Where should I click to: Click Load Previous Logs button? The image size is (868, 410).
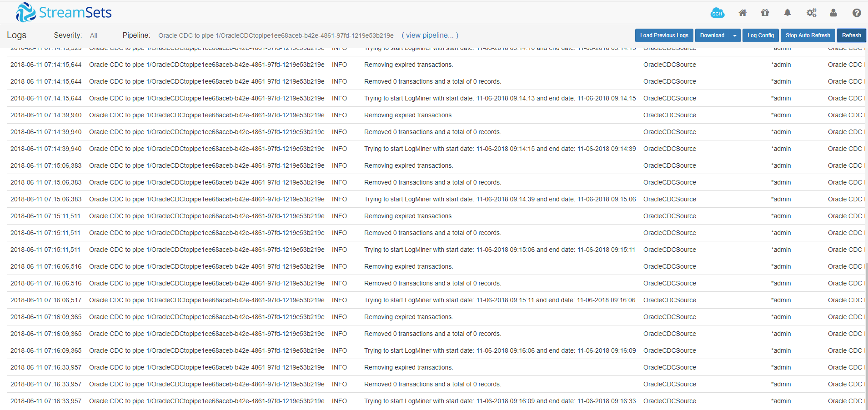(x=664, y=35)
